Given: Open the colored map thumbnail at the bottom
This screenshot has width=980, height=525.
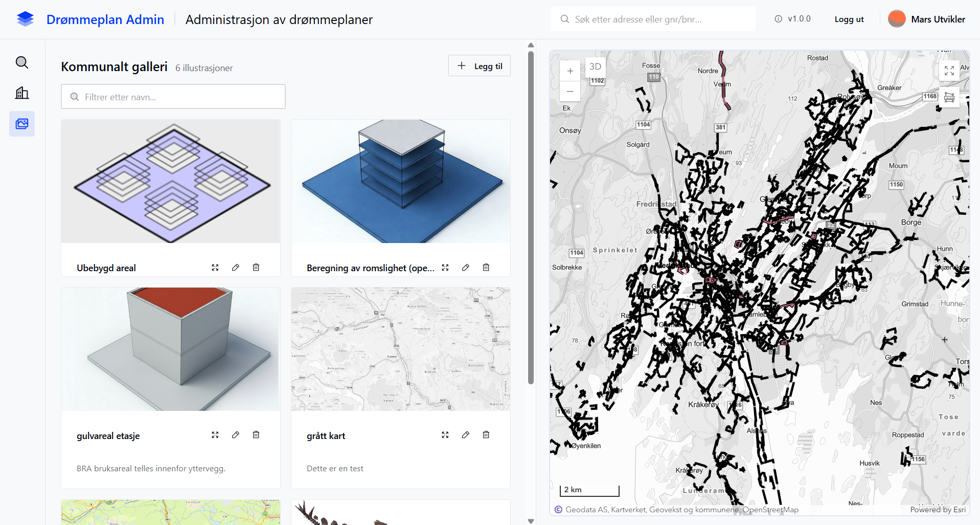Looking at the screenshot, I should (x=171, y=512).
